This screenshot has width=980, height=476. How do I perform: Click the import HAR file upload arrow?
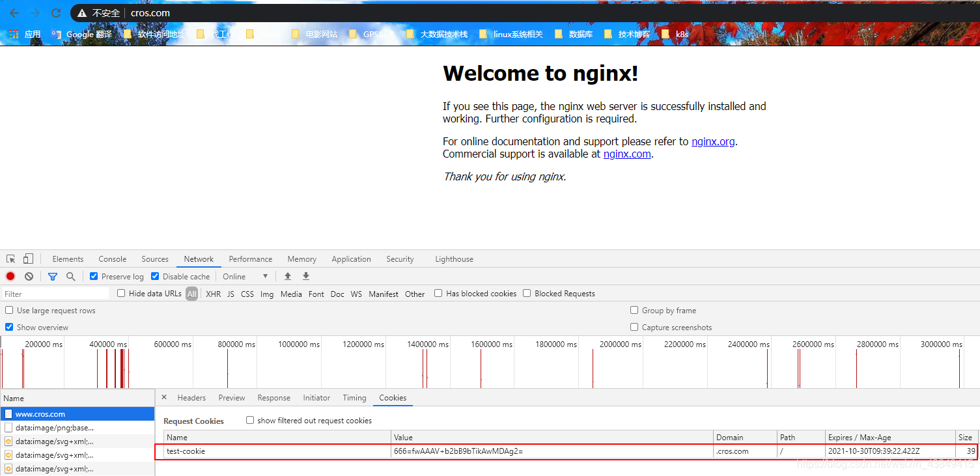click(x=288, y=276)
